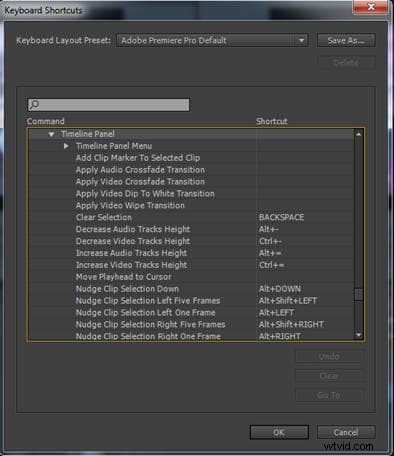Close the Keyboard Shortcuts dialog
This screenshot has height=456, width=394.
pos(371,7)
